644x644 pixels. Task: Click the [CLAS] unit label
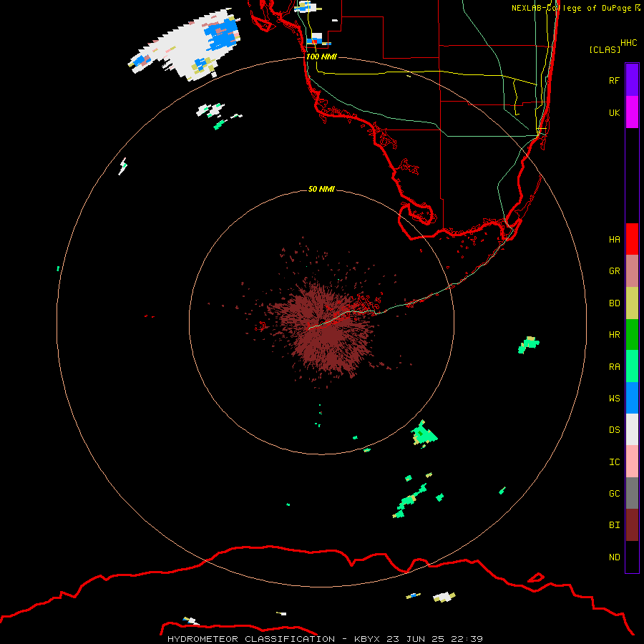[605, 49]
